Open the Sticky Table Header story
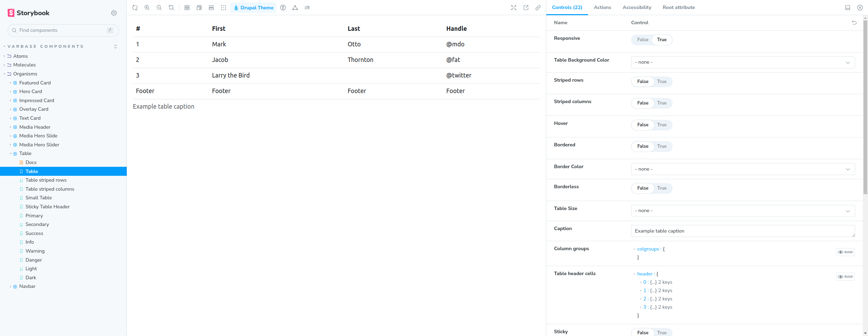868x336 pixels. (47, 207)
